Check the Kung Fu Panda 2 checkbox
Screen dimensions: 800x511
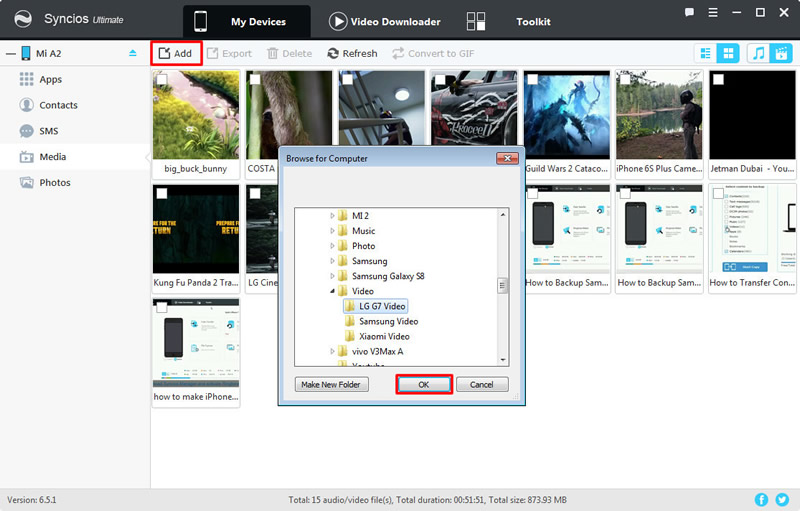pyautogui.click(x=161, y=193)
